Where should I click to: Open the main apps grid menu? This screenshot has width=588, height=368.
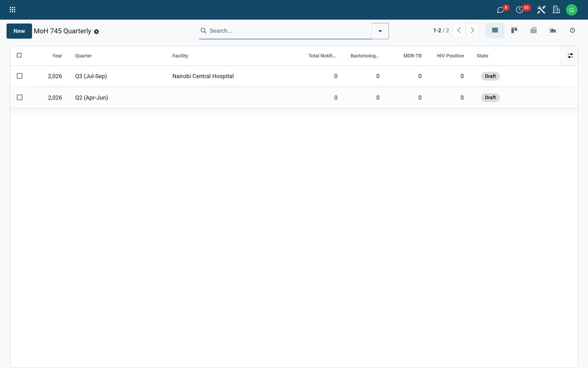tap(12, 10)
